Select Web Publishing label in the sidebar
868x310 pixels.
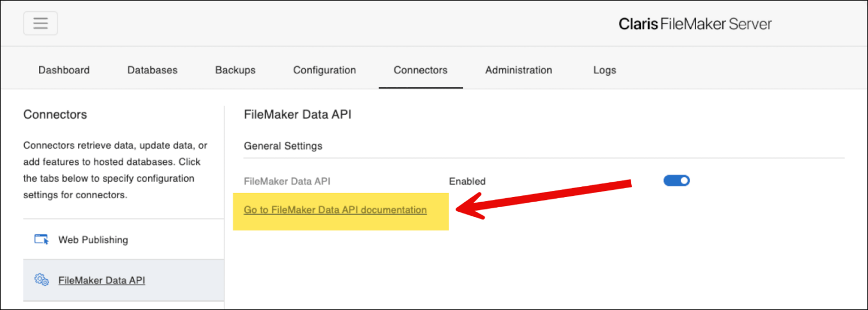[93, 240]
